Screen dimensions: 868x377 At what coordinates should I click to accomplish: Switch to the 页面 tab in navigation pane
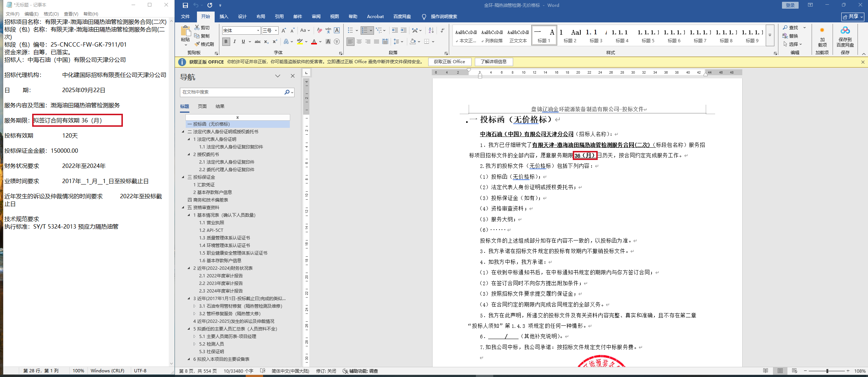[x=202, y=106]
